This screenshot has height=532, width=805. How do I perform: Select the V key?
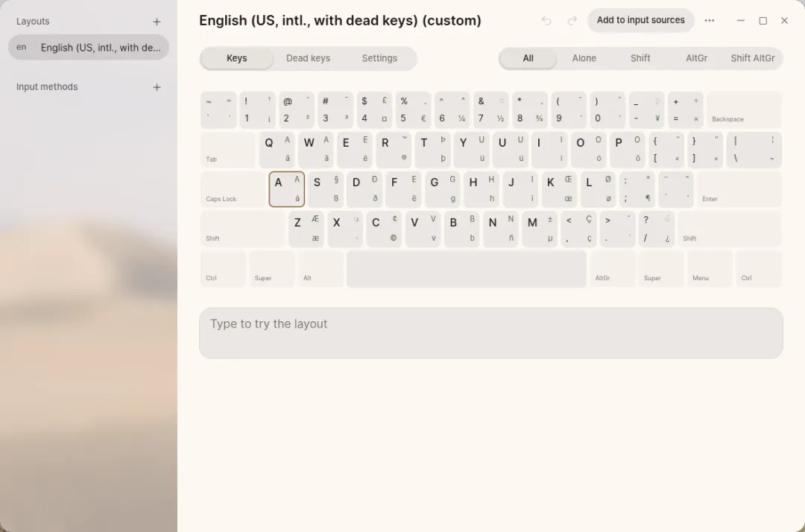tap(423, 229)
